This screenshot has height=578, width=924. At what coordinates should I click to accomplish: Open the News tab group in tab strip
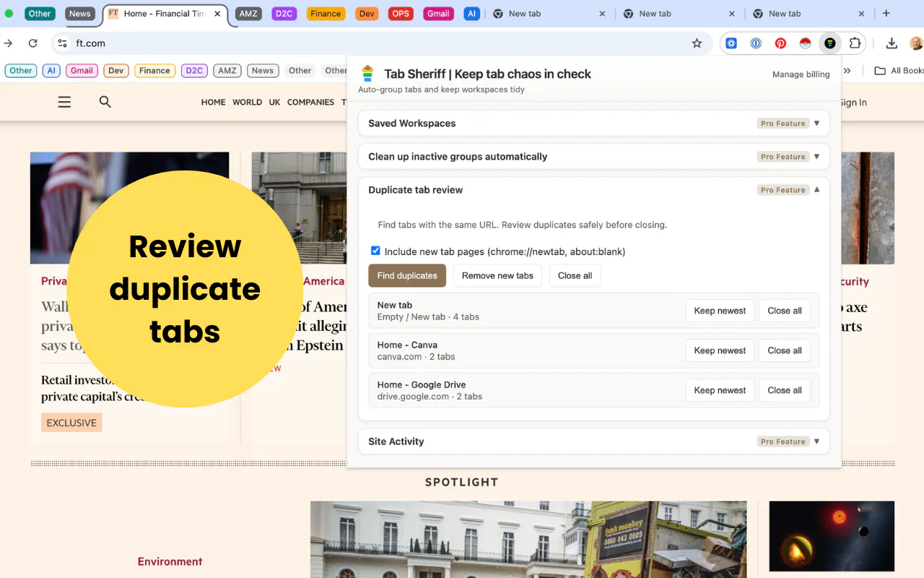click(79, 14)
